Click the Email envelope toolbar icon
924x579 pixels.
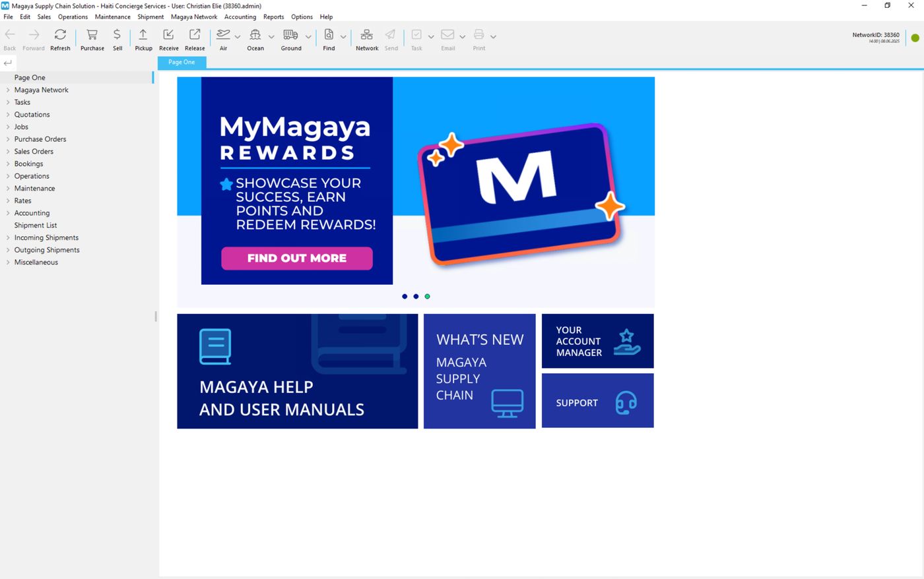(447, 34)
